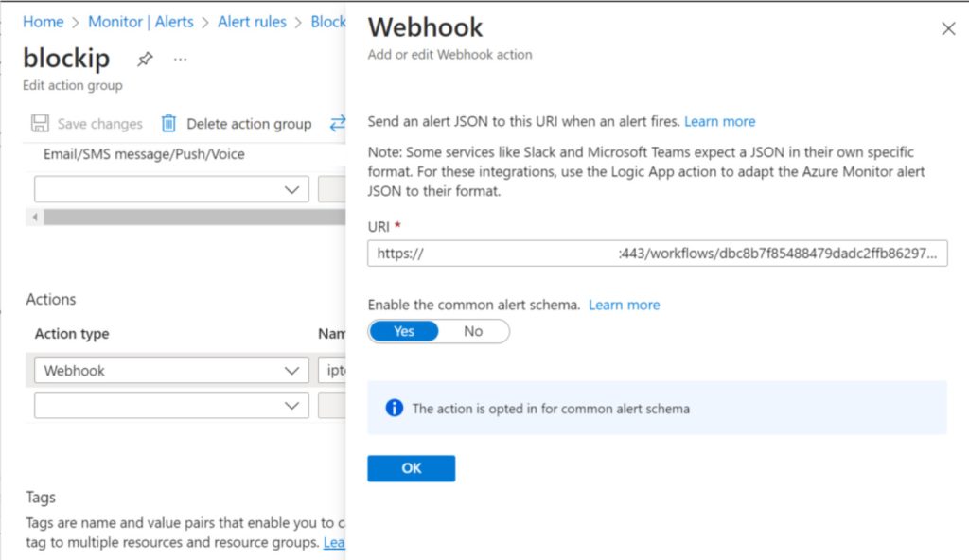Click into the URI input field
Image resolution: width=969 pixels, height=560 pixels.
tap(657, 254)
